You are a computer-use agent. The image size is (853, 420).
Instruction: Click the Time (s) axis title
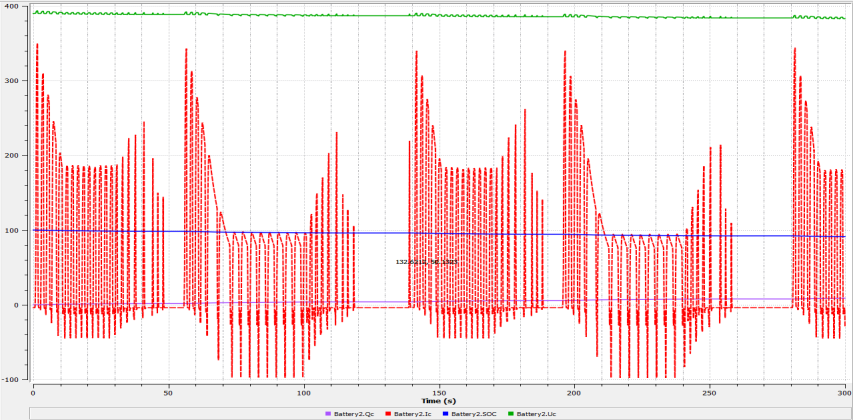pos(439,401)
